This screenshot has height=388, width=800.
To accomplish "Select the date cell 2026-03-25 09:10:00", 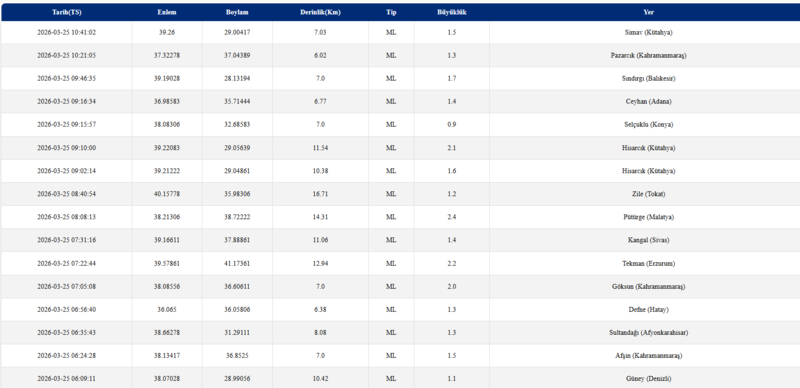I will click(x=66, y=148).
